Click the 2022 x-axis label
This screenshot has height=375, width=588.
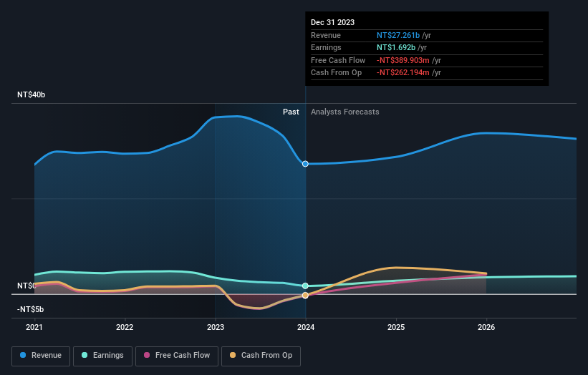pyautogui.click(x=125, y=328)
